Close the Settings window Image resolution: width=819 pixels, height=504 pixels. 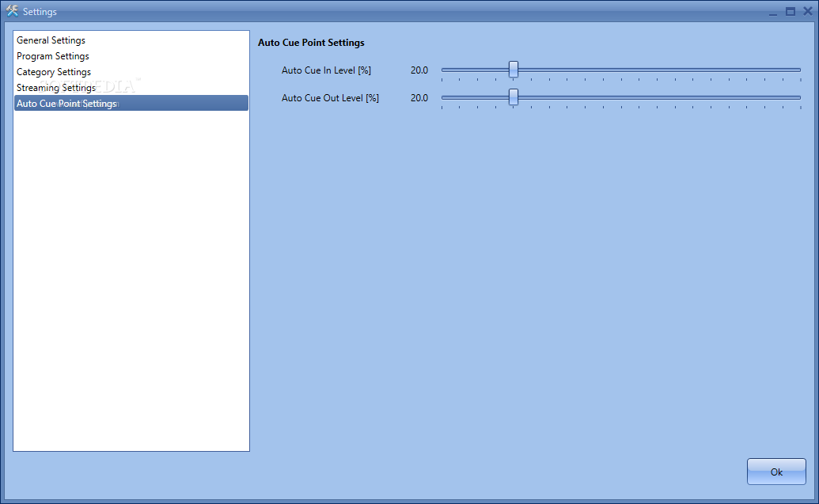[807, 11]
